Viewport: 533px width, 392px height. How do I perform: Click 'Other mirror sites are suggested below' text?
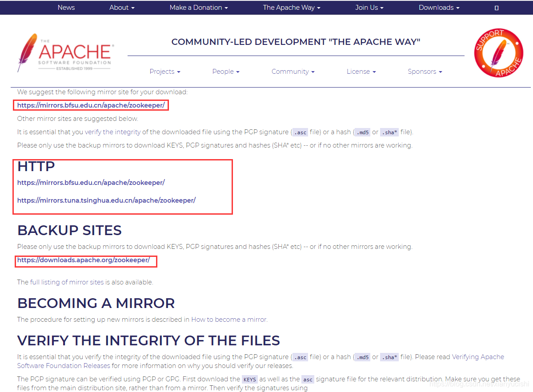[x=77, y=119]
